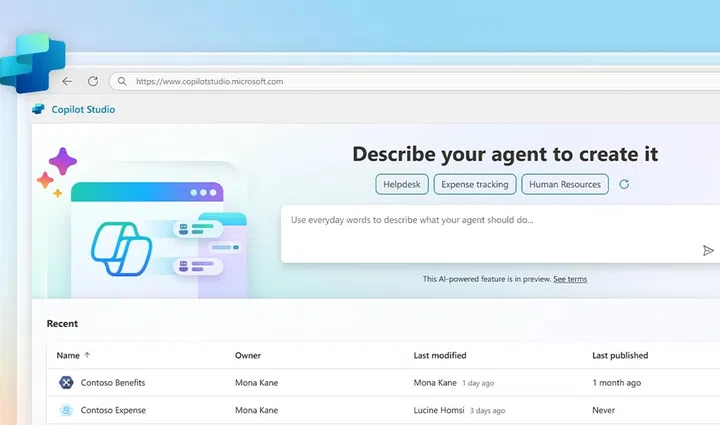The height and width of the screenshot is (425, 720).
Task: Click the Recent section heading
Action: 62,324
